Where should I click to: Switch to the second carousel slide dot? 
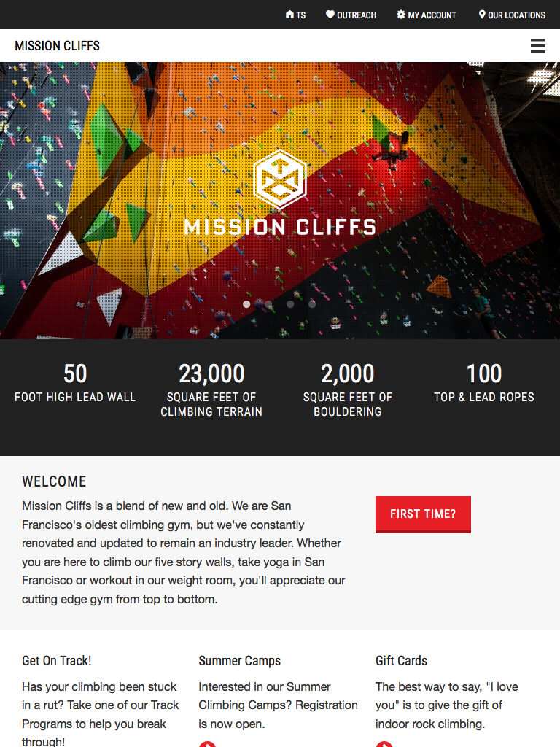coord(268,304)
